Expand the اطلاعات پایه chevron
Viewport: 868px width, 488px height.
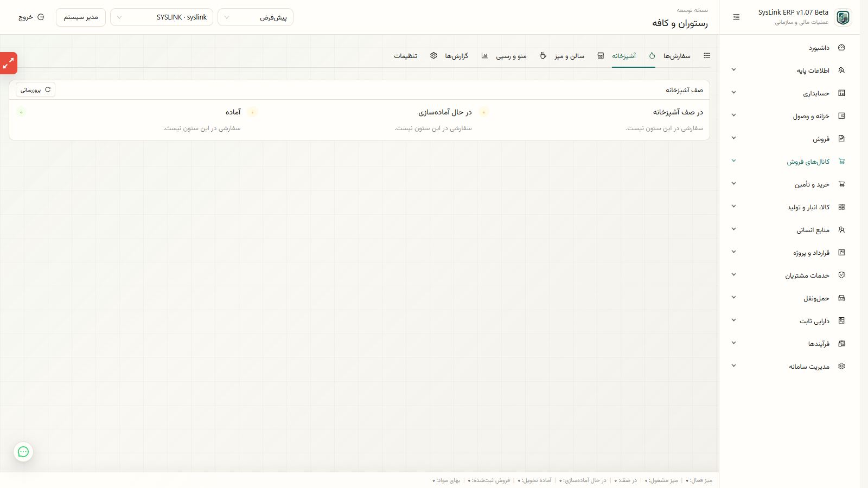733,70
